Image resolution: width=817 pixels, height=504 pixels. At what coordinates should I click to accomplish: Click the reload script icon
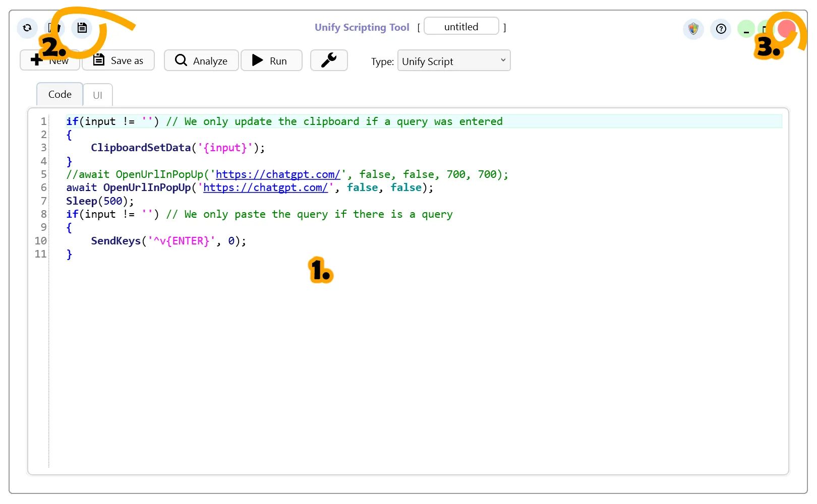(27, 28)
